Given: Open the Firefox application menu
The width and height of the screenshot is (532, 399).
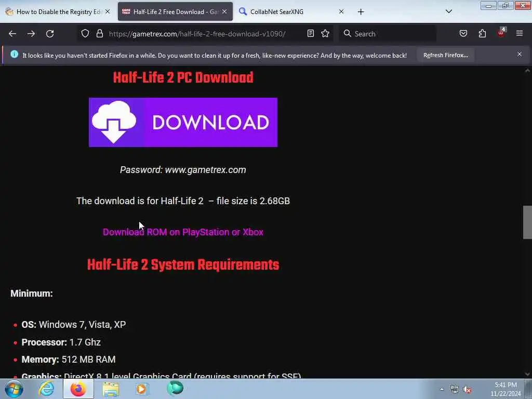Looking at the screenshot, I should (x=520, y=34).
